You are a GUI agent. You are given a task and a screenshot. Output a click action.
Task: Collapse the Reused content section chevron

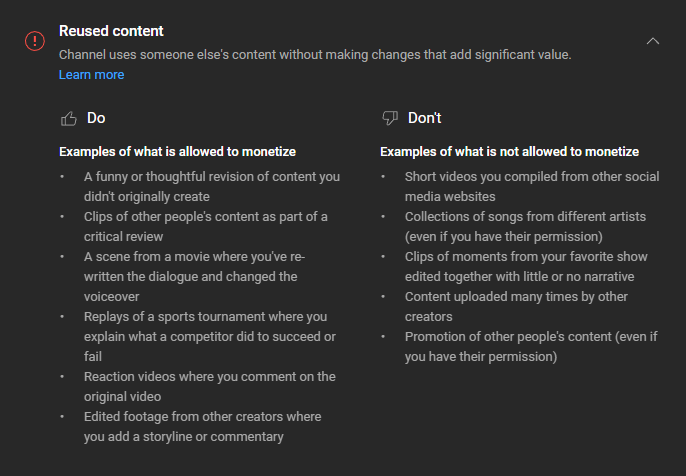pyautogui.click(x=653, y=41)
